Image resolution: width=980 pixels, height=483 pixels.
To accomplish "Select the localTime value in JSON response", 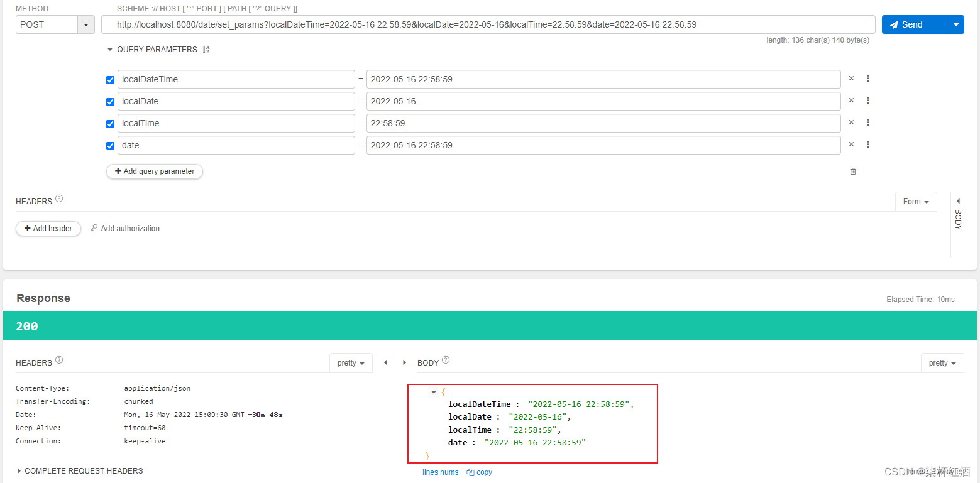I will tap(532, 430).
